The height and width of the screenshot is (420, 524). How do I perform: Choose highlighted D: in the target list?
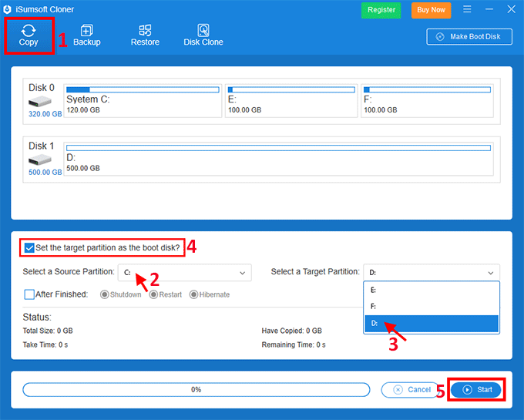(432, 323)
